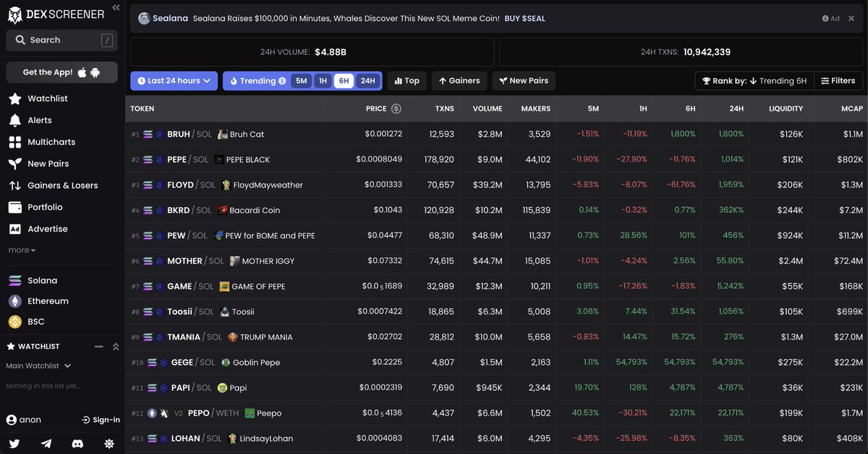The height and width of the screenshot is (454, 868).
Task: Click the Toosii token icon
Action: pyautogui.click(x=225, y=311)
